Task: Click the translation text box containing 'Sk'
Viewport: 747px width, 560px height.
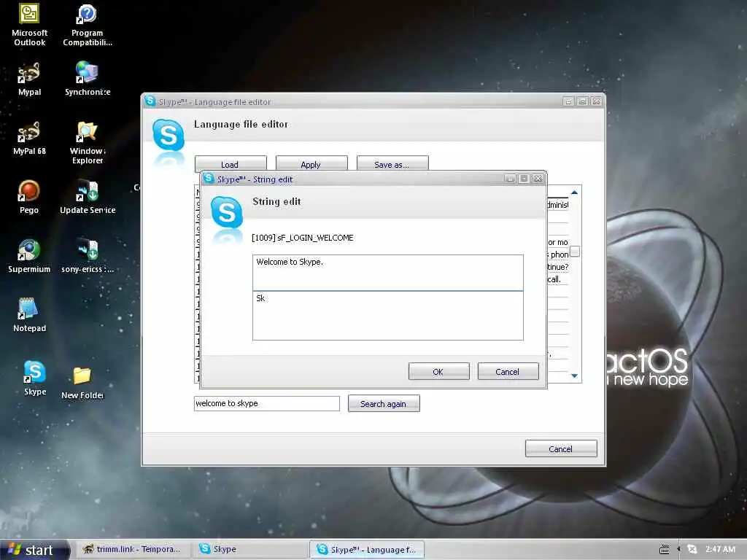Action: [388, 316]
